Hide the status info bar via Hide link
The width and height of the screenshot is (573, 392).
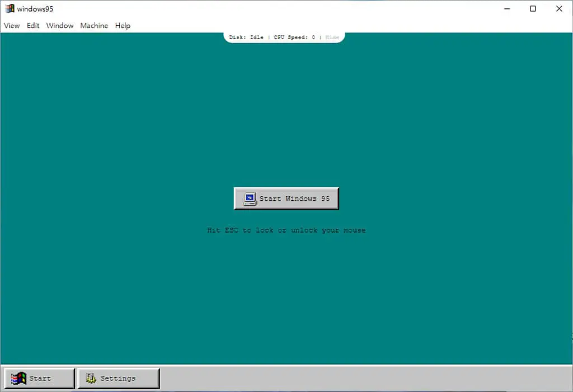[x=332, y=37]
